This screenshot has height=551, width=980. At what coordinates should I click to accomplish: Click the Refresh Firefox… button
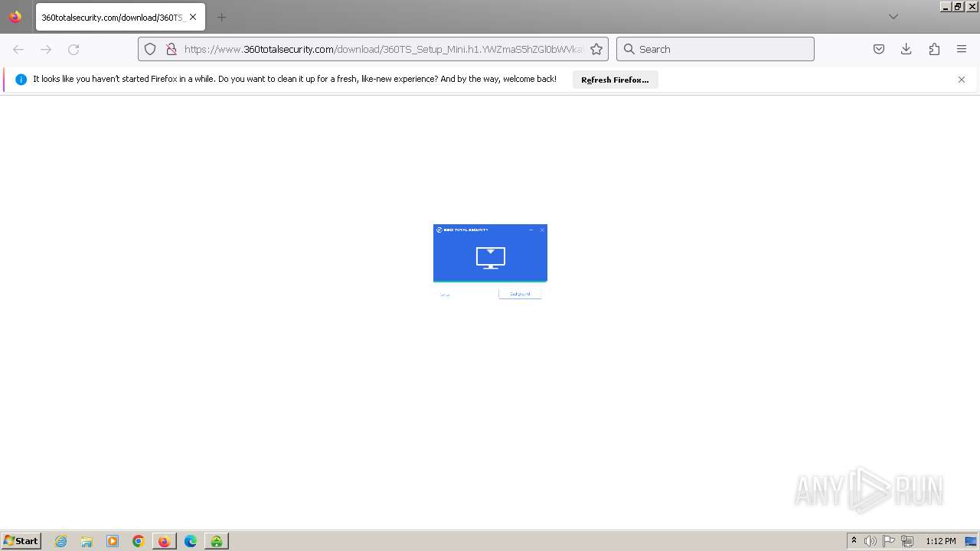click(x=615, y=80)
